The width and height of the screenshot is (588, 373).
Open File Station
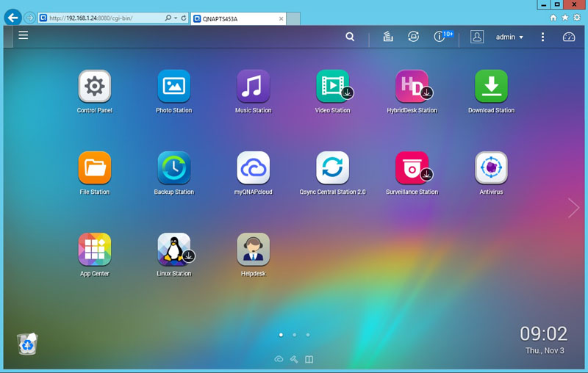pyautogui.click(x=94, y=168)
